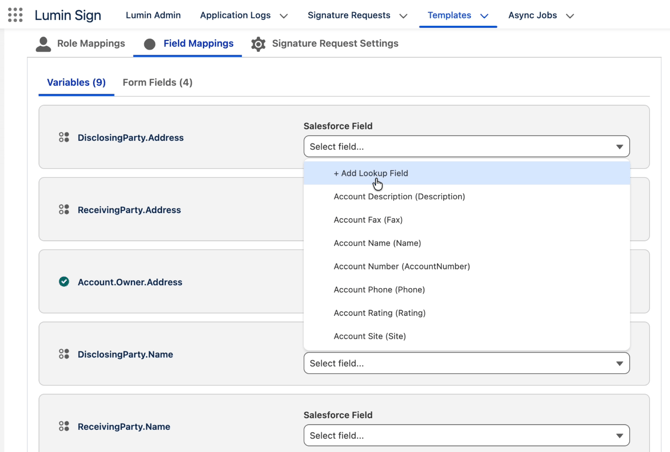Expand the Application Logs menu chevron
This screenshot has width=670, height=452.
284,16
